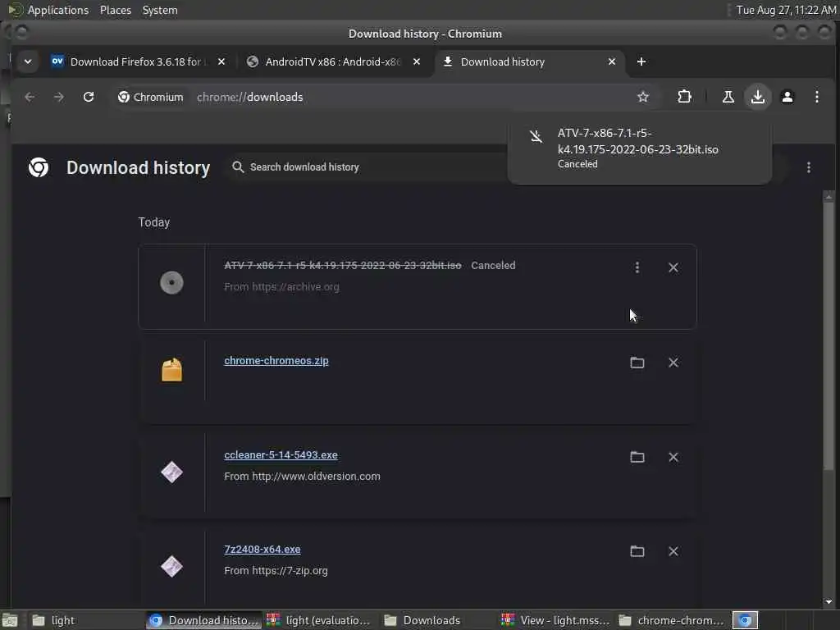Click the search magnifier icon
Image resolution: width=840 pixels, height=630 pixels.
[x=238, y=167]
